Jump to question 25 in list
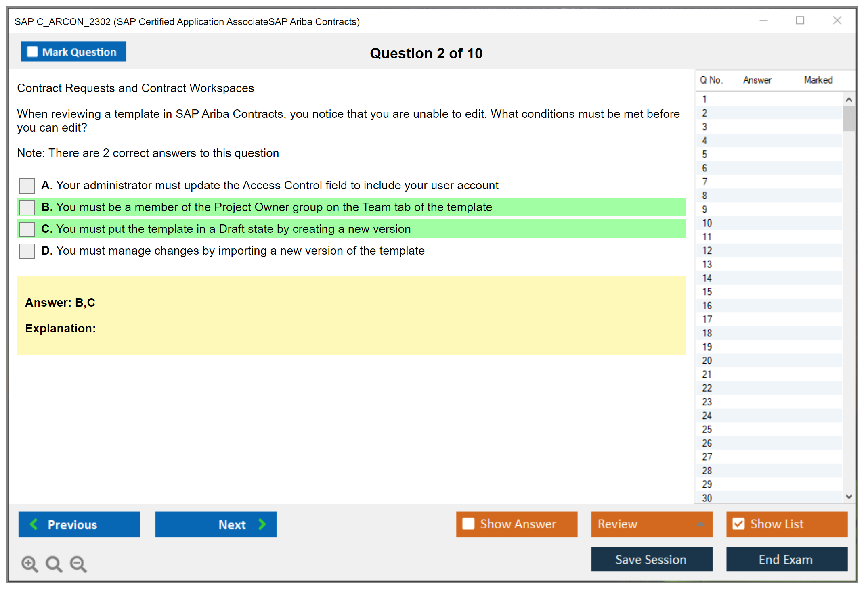Screen dimensions: 868x593 click(707, 429)
